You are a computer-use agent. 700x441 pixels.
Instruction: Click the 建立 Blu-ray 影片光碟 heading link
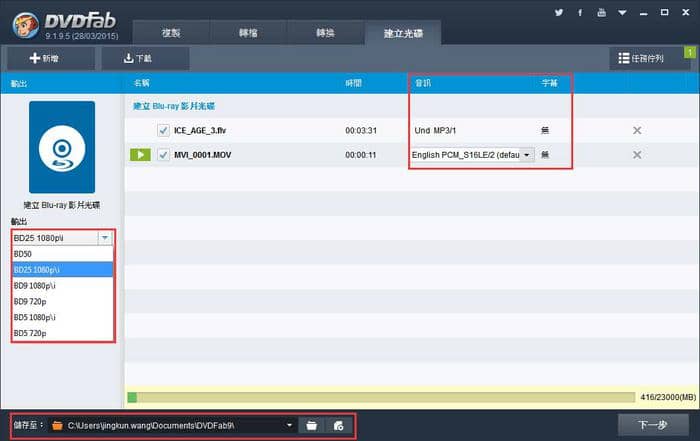pos(174,106)
